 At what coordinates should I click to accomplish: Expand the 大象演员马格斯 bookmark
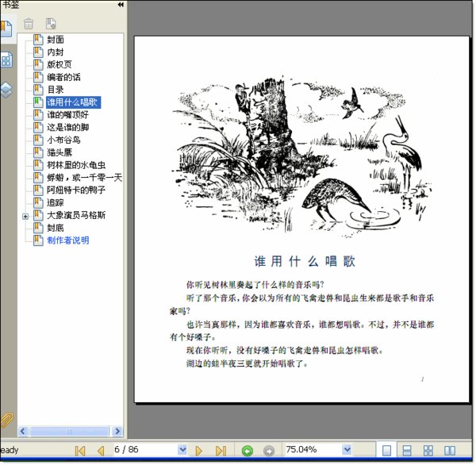coord(25,217)
